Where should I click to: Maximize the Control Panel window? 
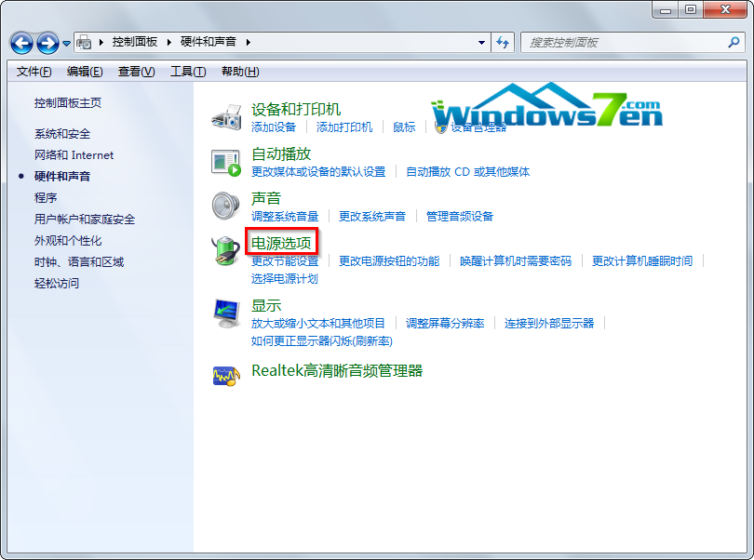point(691,9)
